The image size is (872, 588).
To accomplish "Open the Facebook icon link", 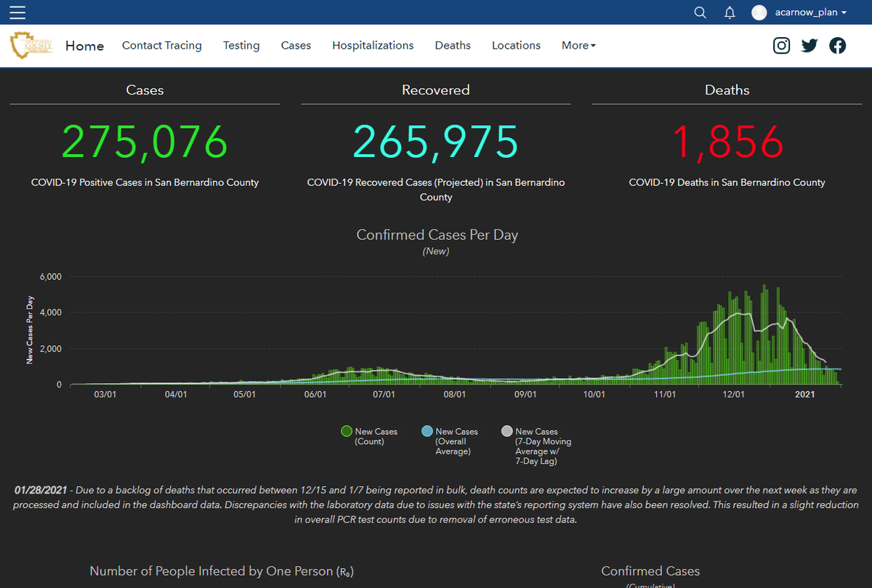I will pyautogui.click(x=838, y=46).
